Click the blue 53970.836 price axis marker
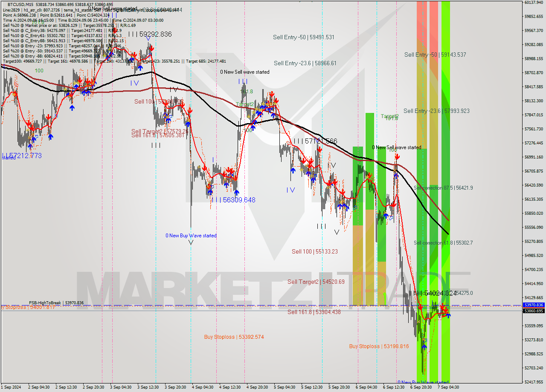Screen dimensions: 546x392 [534, 305]
